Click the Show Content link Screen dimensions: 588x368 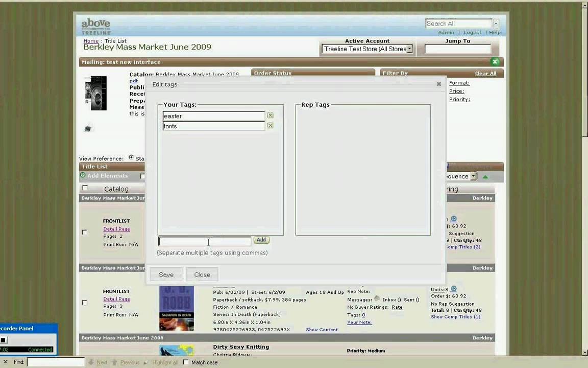[322, 330]
